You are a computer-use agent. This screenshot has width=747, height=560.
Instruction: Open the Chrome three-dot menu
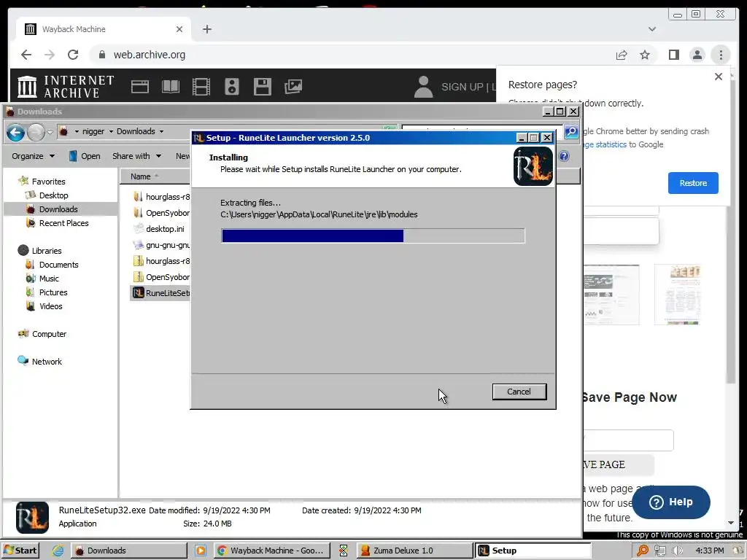pyautogui.click(x=721, y=55)
